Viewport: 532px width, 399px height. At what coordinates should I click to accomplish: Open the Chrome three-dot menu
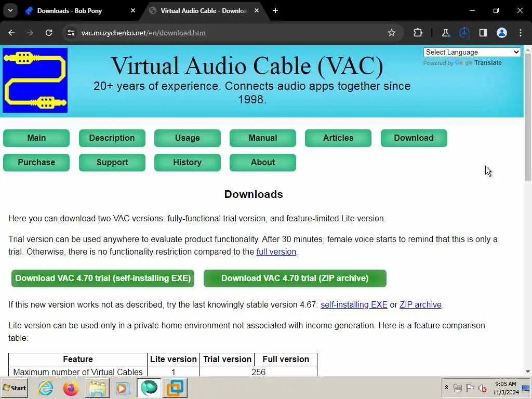point(521,33)
